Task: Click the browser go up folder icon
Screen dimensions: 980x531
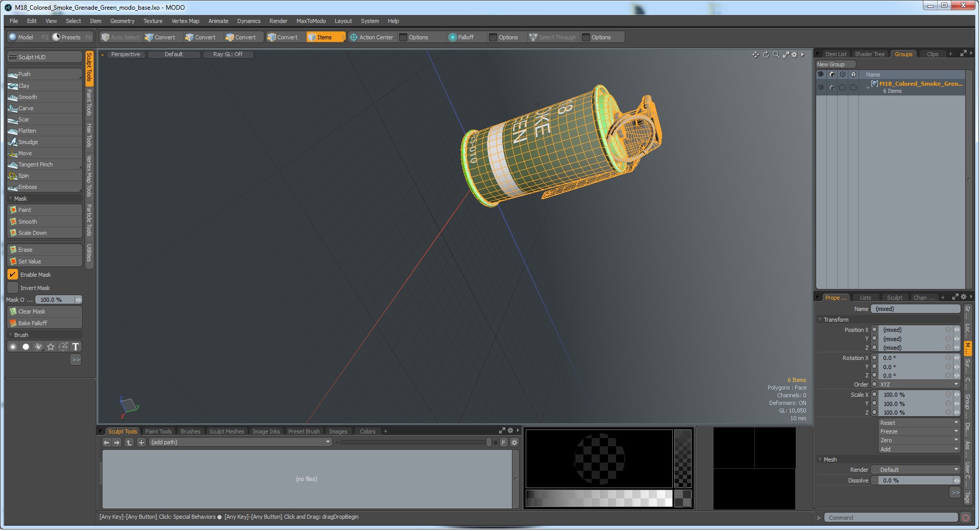Action: tap(129, 443)
